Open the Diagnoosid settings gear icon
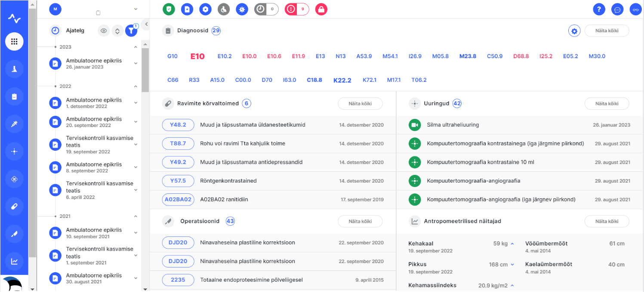Viewport: 644px width, 292px height. coord(574,31)
